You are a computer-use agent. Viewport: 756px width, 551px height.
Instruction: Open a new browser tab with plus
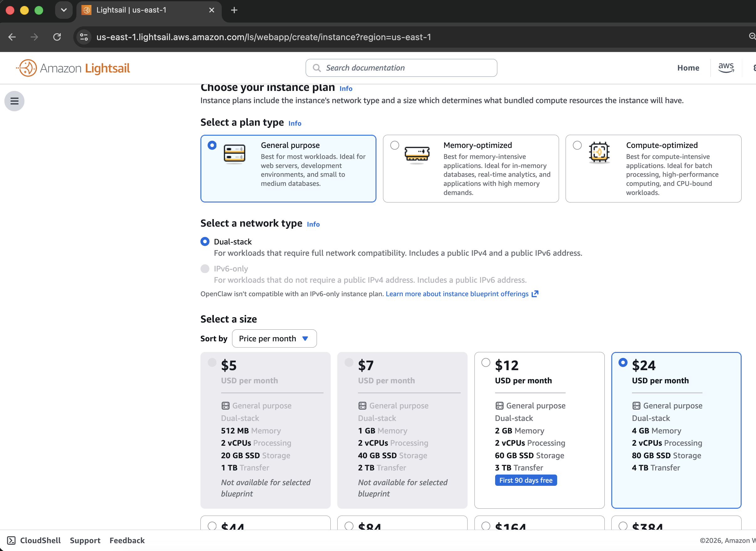234,10
